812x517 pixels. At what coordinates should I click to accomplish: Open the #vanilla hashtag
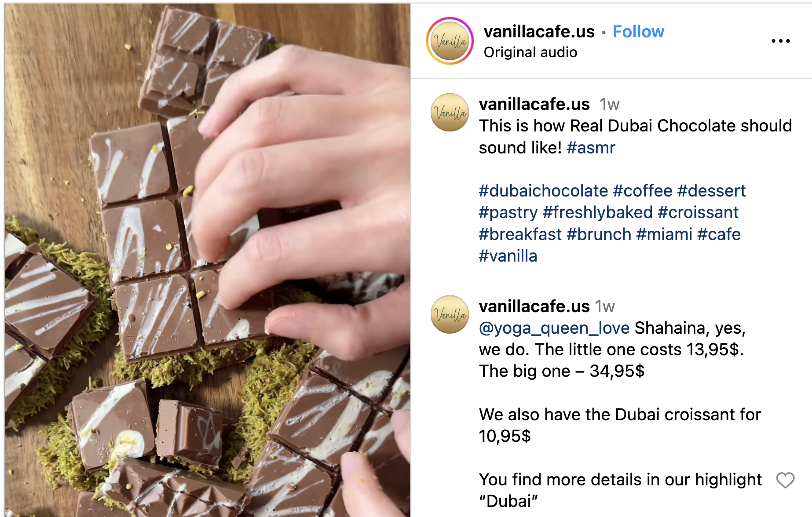click(508, 256)
